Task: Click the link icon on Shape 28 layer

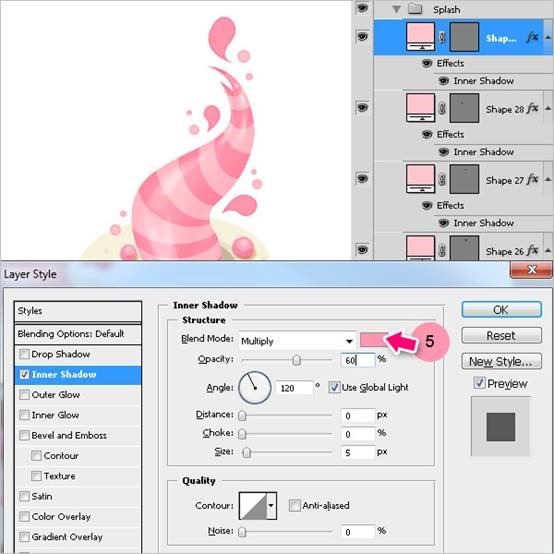Action: coord(442,108)
